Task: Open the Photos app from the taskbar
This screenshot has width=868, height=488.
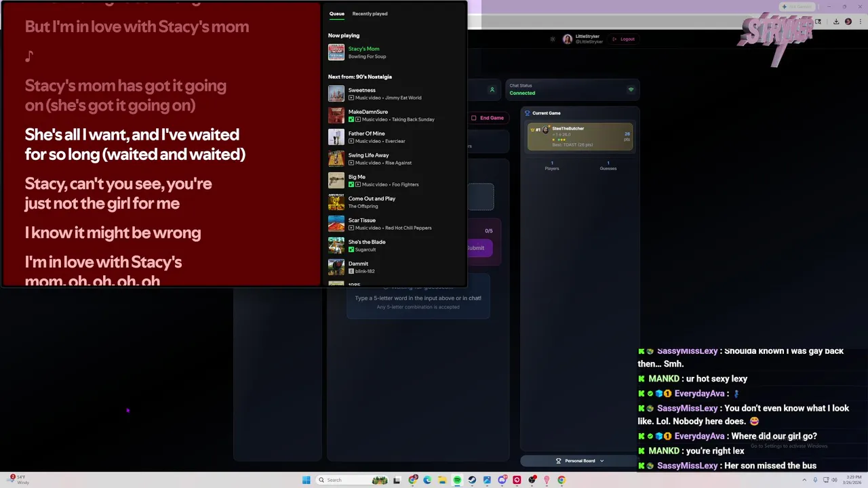Action: (487, 480)
